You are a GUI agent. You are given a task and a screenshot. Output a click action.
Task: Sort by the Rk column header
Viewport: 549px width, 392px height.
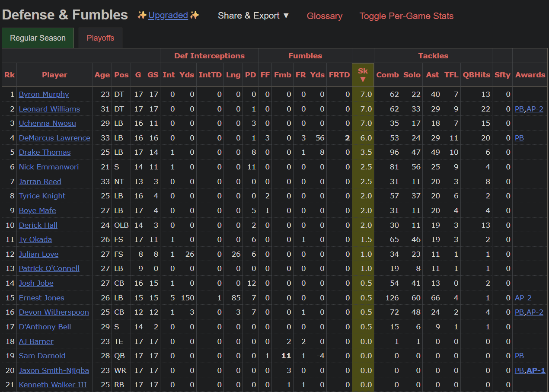10,75
